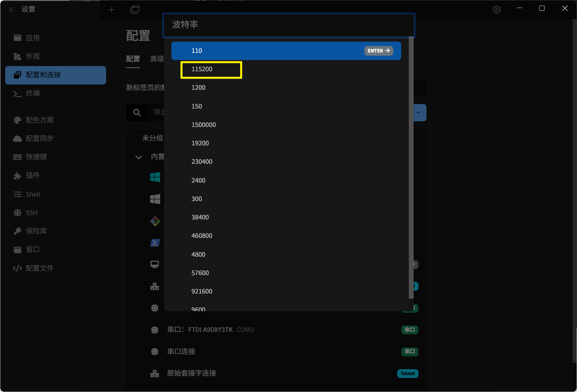
Task: Select the 配置同步 config sync item
Action: [x=39, y=139]
